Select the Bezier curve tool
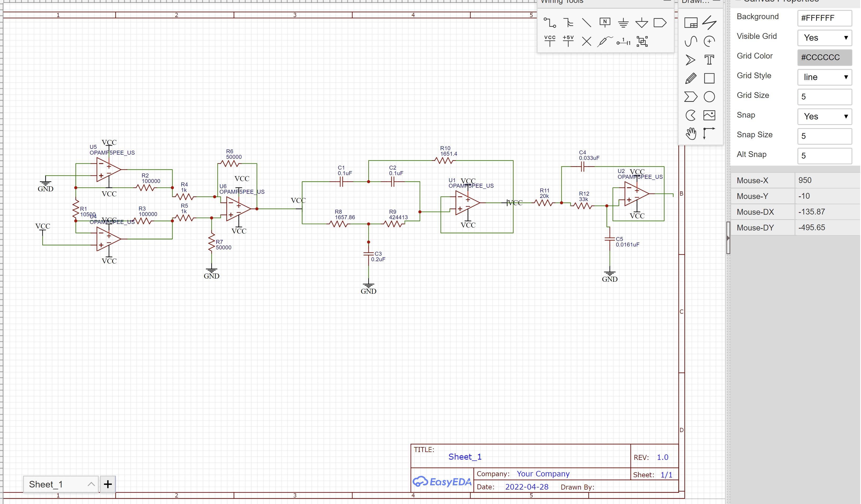 [x=691, y=41]
